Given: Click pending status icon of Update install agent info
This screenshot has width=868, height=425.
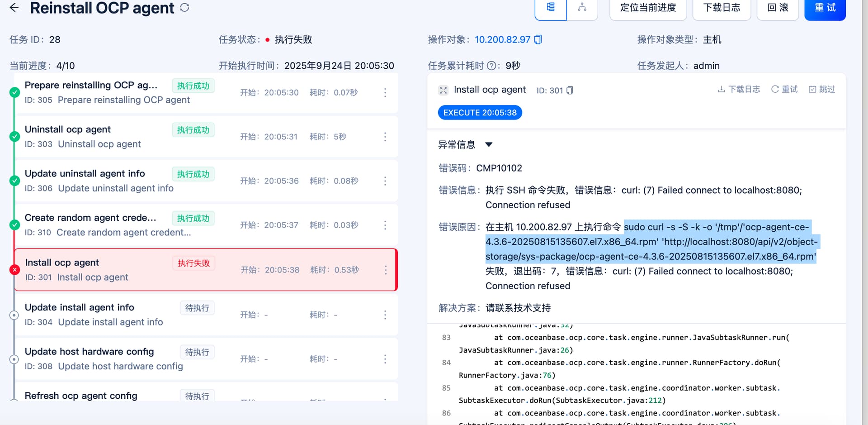Looking at the screenshot, I should (x=14, y=315).
